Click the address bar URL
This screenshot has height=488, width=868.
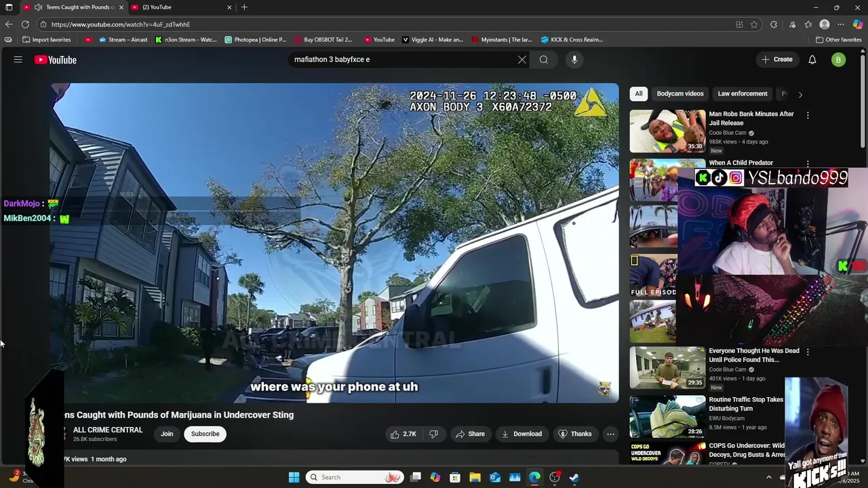point(121,24)
